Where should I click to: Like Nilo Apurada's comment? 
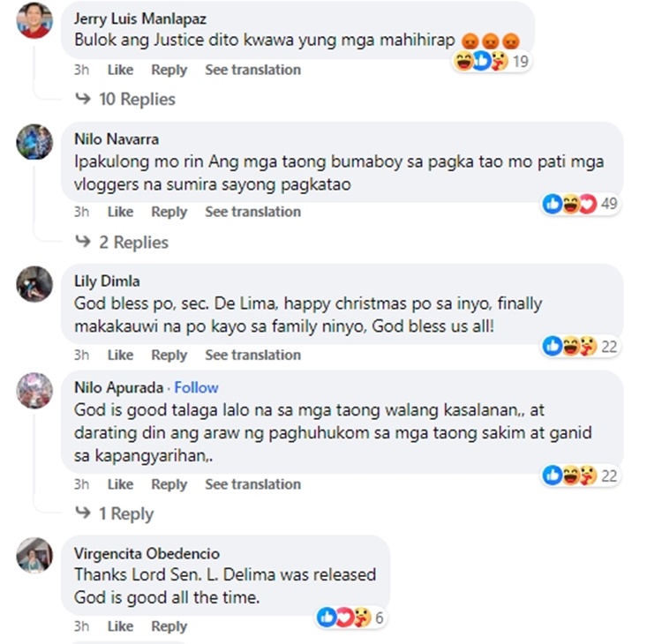(x=120, y=484)
